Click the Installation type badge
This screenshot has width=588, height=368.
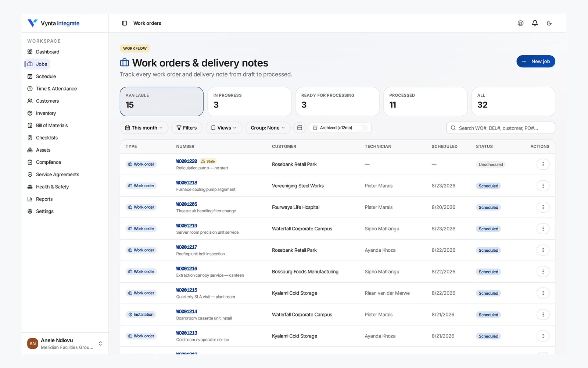click(141, 315)
